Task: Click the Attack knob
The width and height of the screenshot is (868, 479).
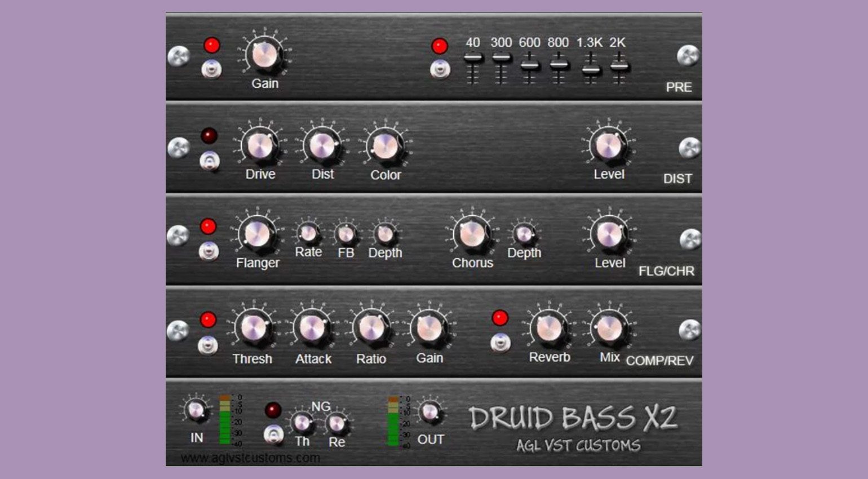Action: (313, 328)
